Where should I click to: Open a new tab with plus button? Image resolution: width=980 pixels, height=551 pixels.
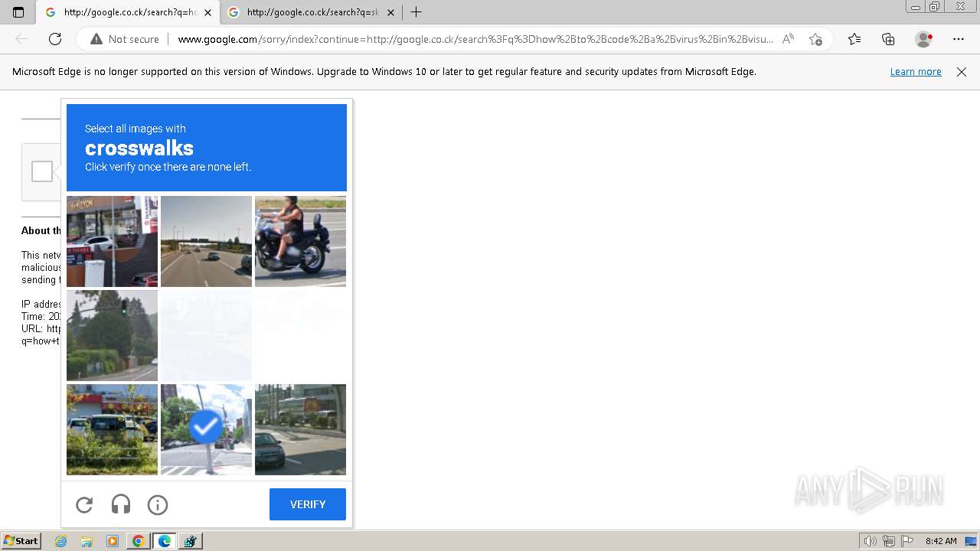pos(416,12)
